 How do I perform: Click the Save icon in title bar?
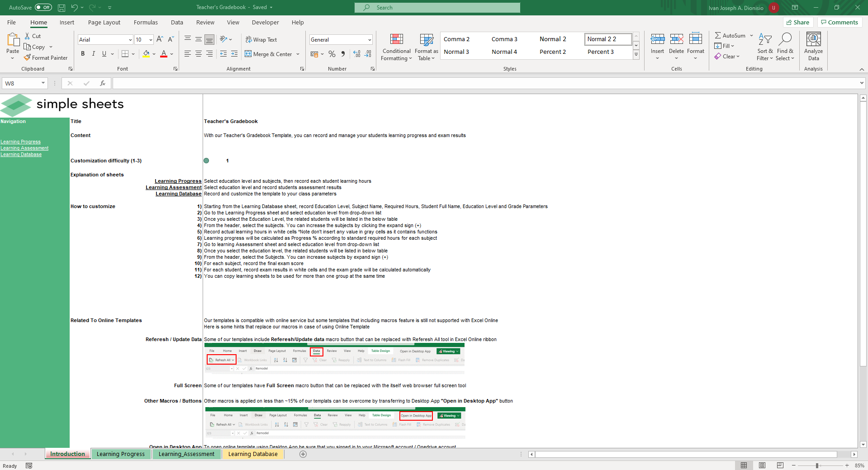[62, 8]
